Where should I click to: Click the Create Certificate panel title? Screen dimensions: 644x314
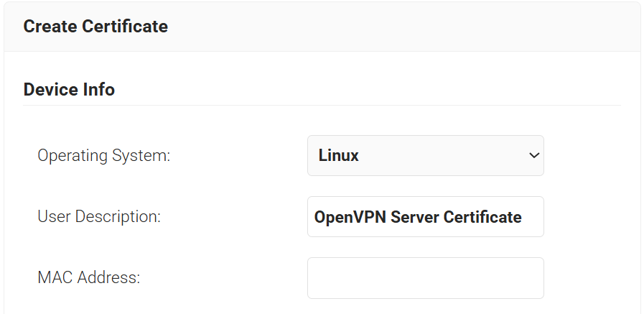[x=95, y=27]
